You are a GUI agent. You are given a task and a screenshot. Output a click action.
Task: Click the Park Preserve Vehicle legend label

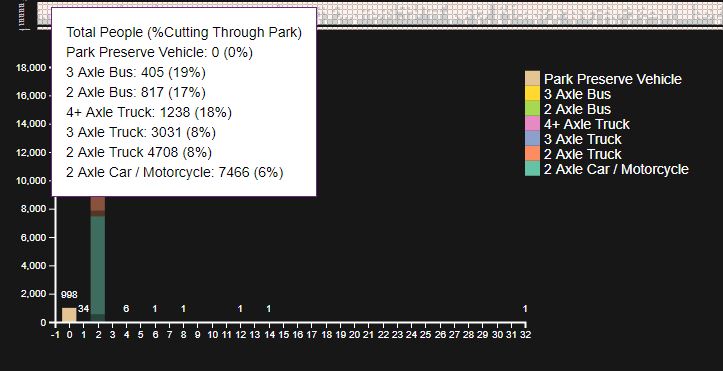click(612, 79)
